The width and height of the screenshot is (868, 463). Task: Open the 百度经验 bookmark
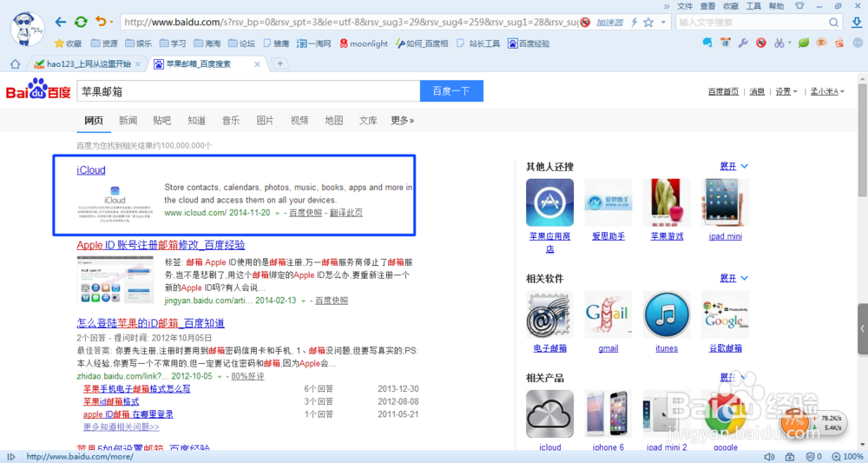tap(529, 43)
